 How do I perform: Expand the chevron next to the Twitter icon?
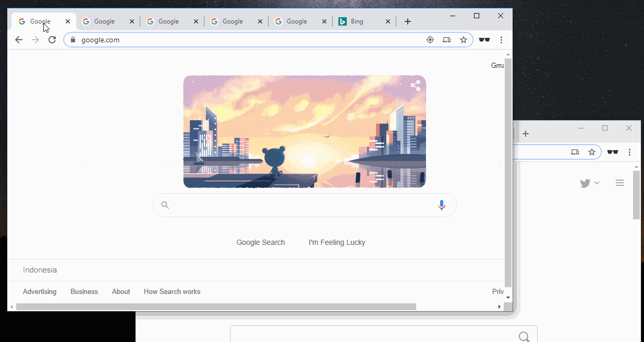(597, 183)
